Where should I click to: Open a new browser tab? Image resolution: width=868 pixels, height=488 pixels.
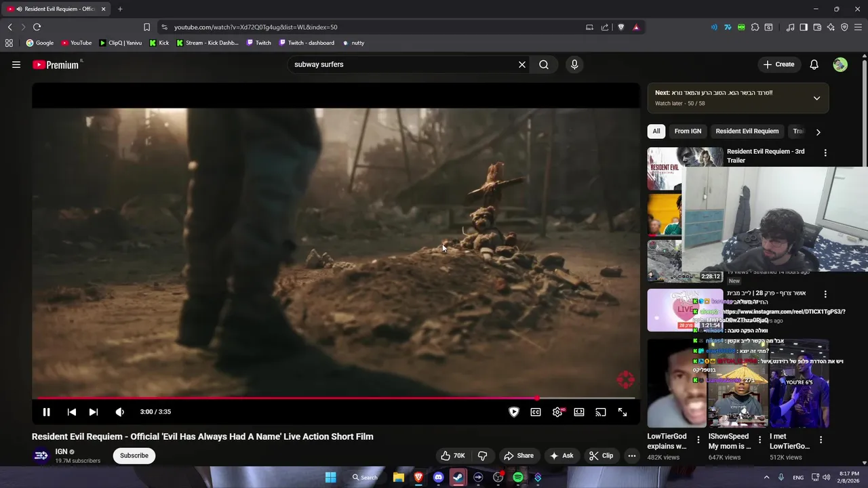120,9
